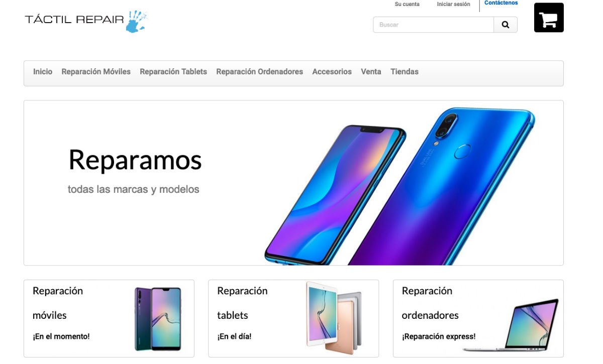Open the Su cuenta link
Viewport: 603px width, 364px height.
(x=407, y=4)
